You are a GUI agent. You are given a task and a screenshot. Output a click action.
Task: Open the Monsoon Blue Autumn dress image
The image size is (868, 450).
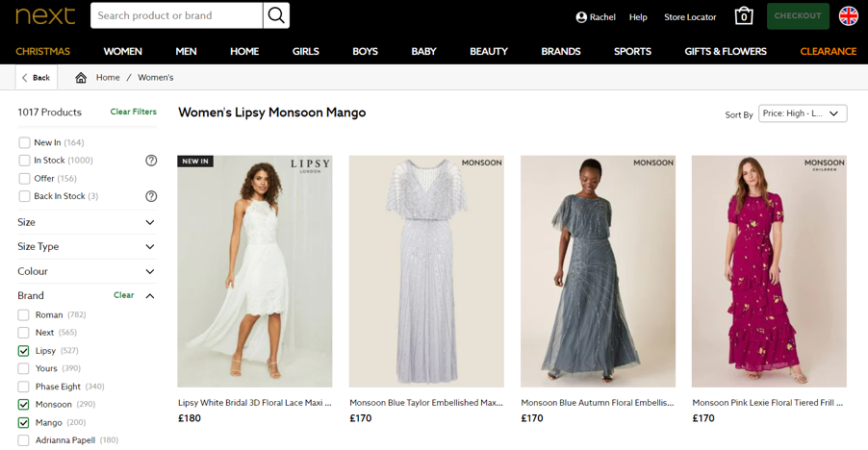click(x=598, y=271)
